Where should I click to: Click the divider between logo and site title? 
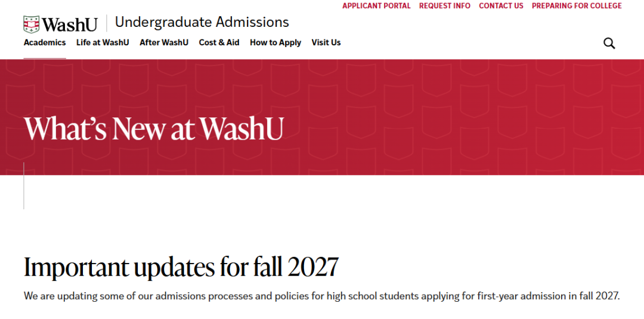point(106,23)
